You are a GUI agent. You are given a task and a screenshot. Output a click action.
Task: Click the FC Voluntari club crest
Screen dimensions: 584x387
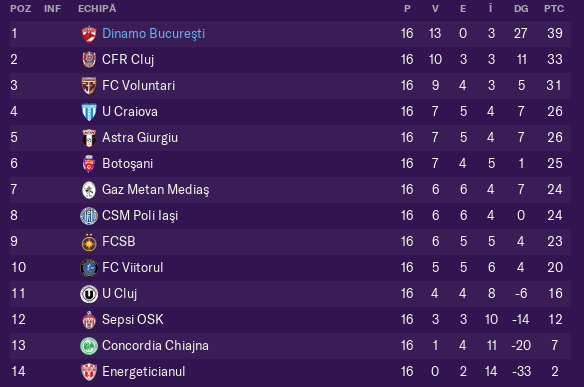(x=89, y=86)
